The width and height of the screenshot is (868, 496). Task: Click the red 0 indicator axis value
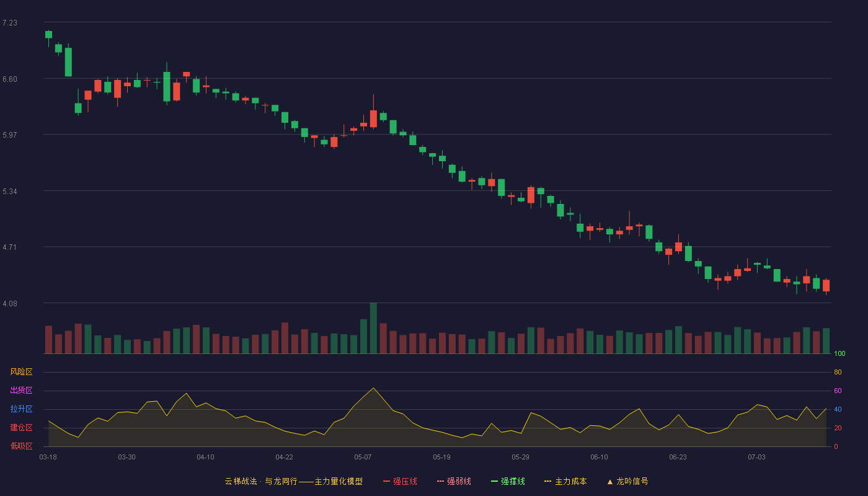[836, 447]
